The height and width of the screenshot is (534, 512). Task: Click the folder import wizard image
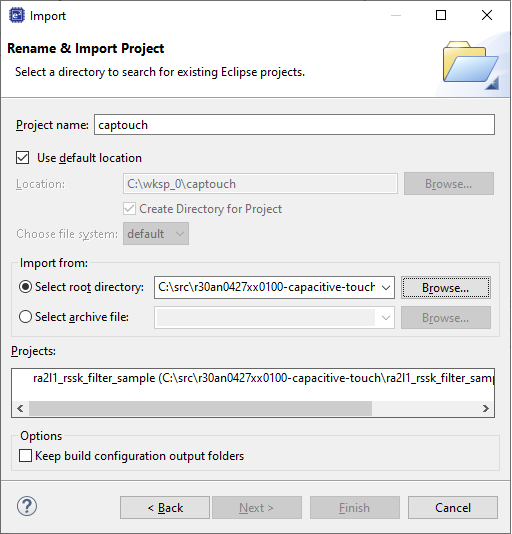(x=471, y=65)
